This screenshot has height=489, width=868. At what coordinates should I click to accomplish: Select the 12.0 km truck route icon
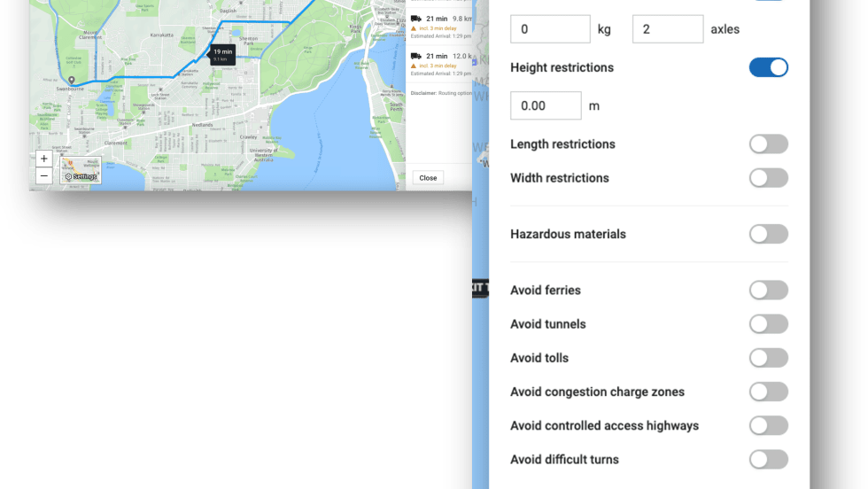click(415, 56)
